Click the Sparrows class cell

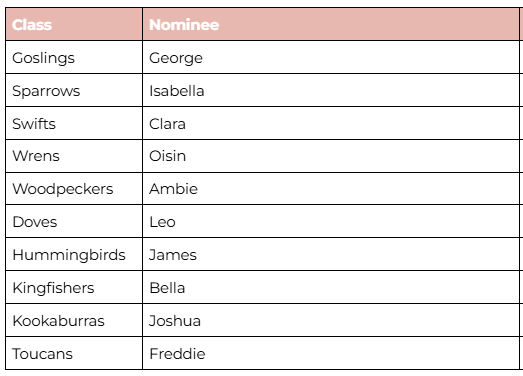[x=74, y=90]
